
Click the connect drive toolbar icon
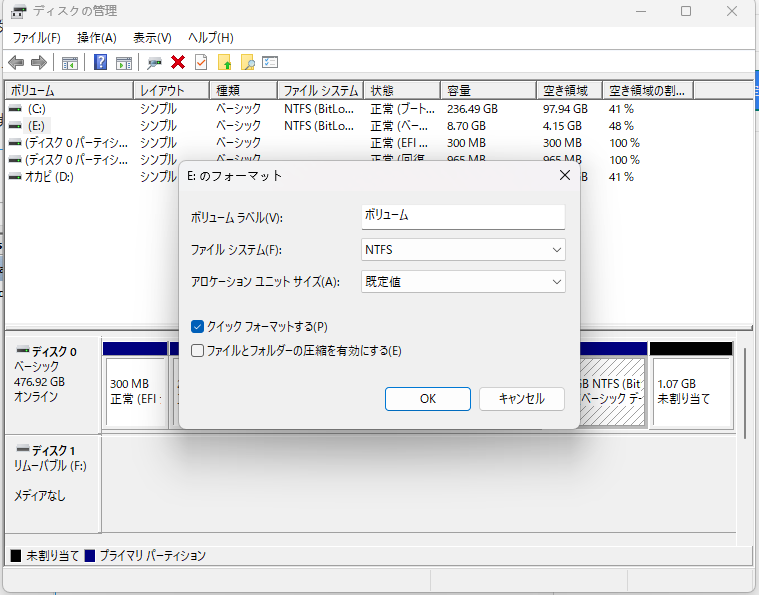coord(154,62)
